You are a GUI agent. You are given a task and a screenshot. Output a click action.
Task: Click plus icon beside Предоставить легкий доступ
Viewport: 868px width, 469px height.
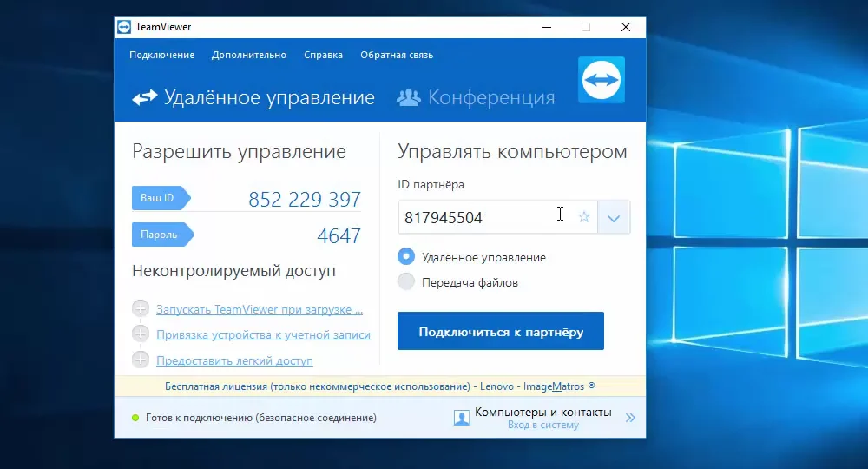[x=141, y=360]
